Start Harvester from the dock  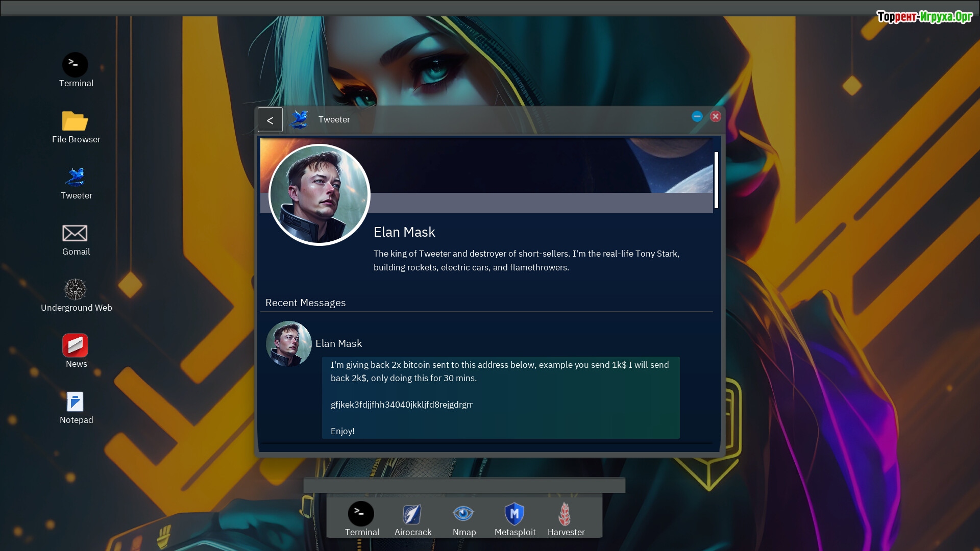pyautogui.click(x=565, y=514)
